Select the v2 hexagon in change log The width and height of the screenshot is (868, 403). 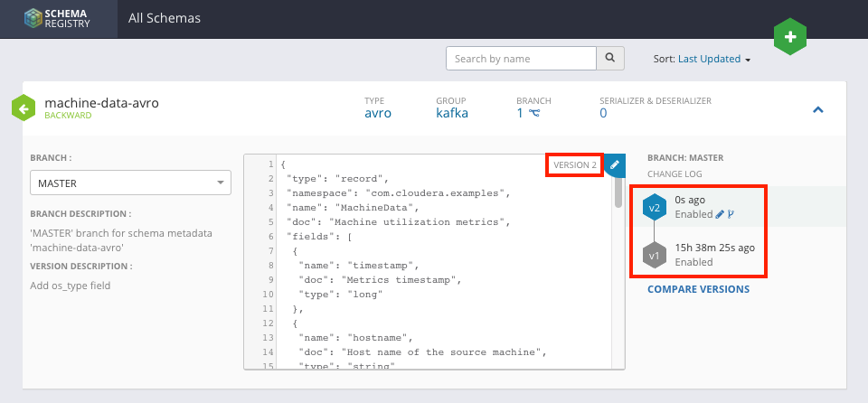655,207
